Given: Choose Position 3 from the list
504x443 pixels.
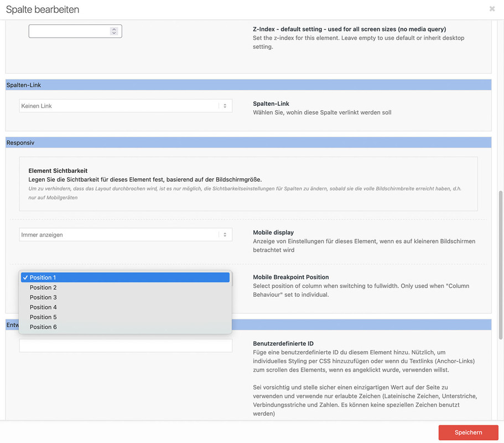Looking at the screenshot, I should click(126, 297).
